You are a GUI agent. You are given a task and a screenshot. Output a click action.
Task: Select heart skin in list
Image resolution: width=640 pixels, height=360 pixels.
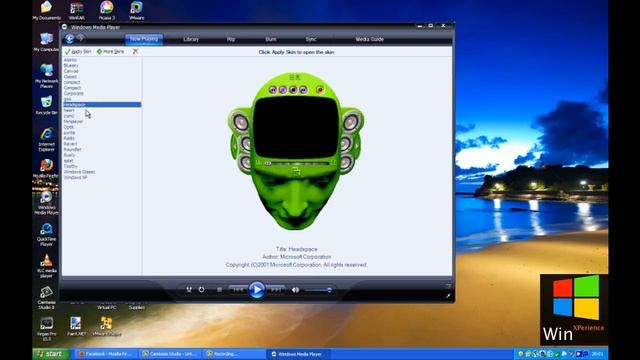[x=69, y=110]
